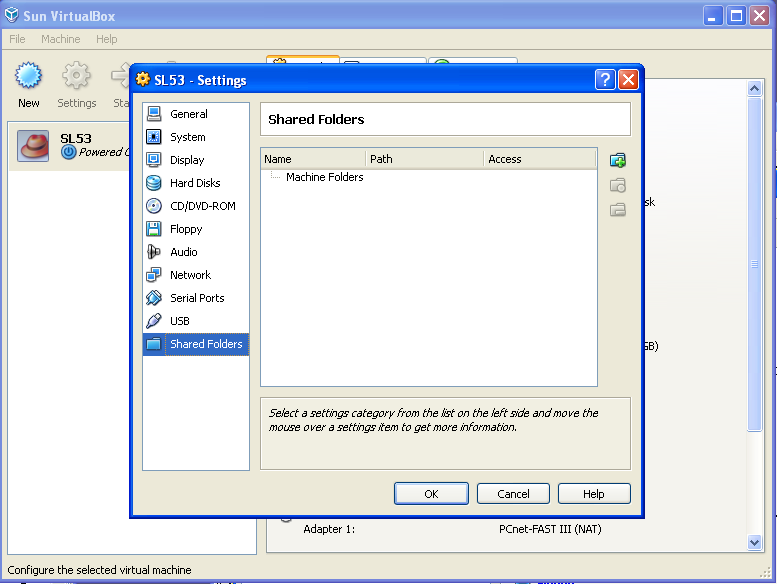Click scroll down arrow in details pane
The image size is (777, 584).
754,542
